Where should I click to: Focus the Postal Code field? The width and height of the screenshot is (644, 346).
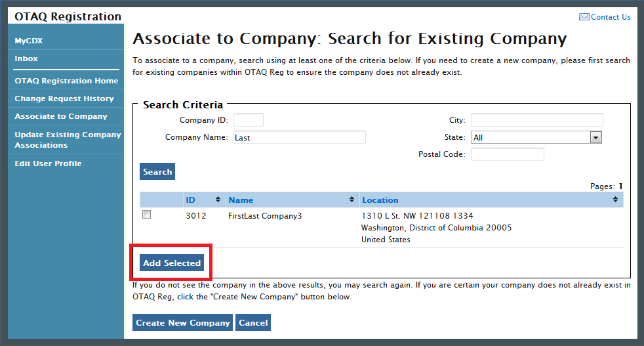pos(508,154)
